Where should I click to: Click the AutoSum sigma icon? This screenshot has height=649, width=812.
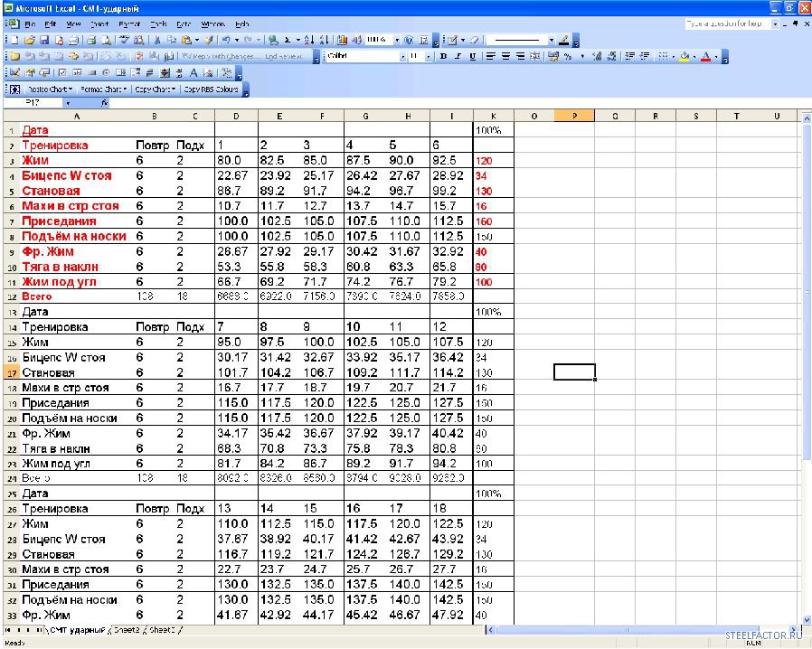coord(288,41)
